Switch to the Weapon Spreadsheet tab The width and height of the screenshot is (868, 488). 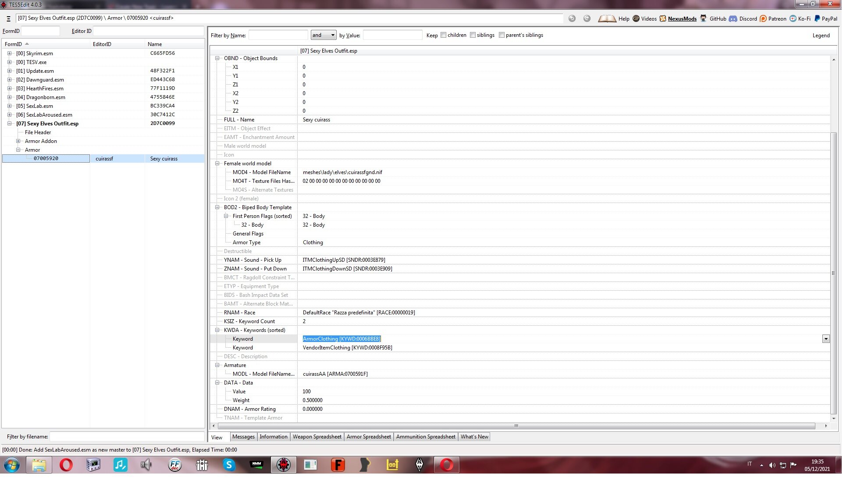pos(317,437)
